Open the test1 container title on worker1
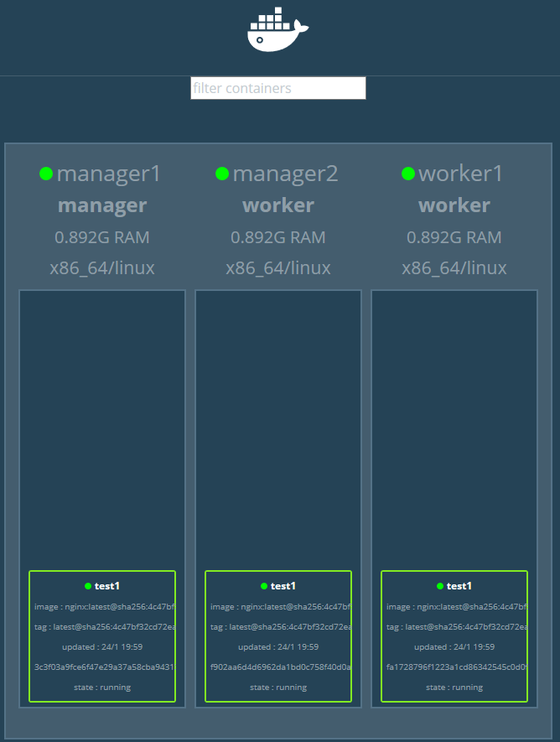The image size is (560, 742). [x=459, y=586]
